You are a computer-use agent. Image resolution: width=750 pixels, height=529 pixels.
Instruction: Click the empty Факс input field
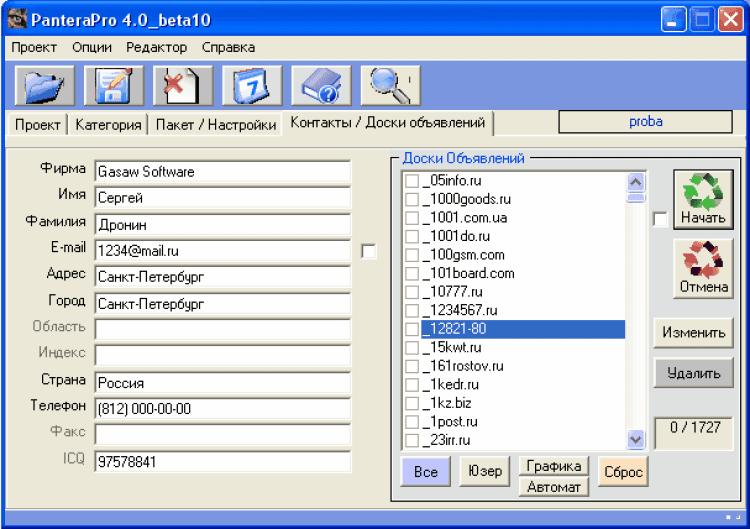[223, 435]
